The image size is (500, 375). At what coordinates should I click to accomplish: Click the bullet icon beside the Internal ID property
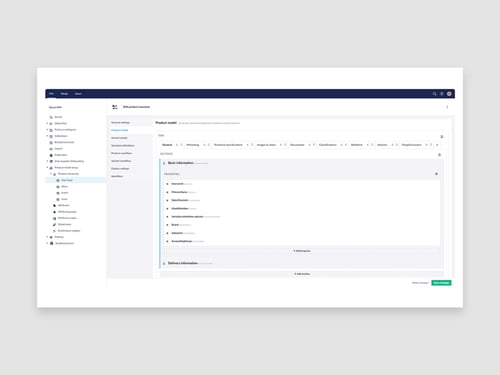[167, 184]
